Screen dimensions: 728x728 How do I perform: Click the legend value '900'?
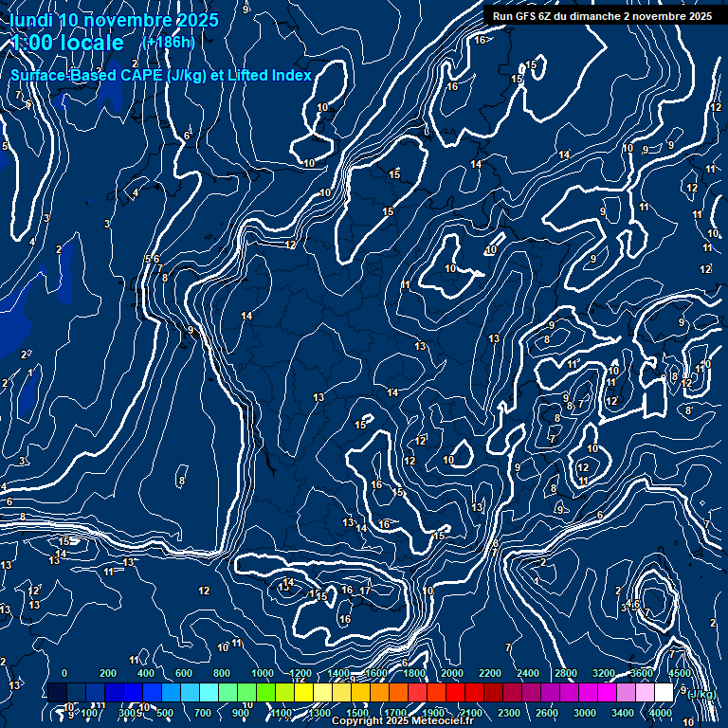pos(241,713)
